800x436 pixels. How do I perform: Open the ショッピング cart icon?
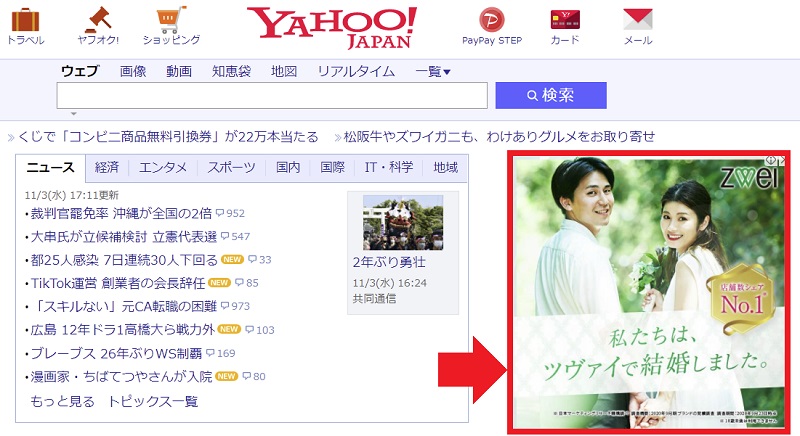point(171,19)
